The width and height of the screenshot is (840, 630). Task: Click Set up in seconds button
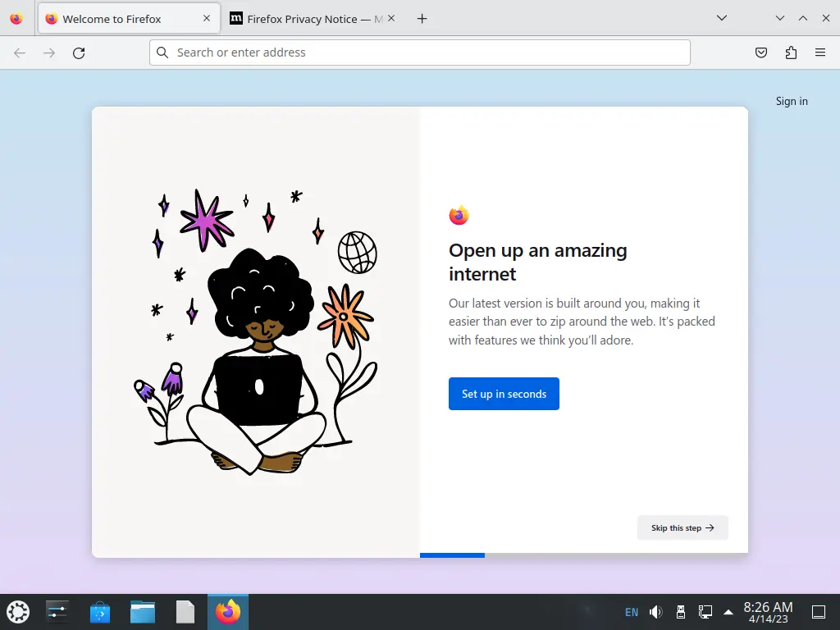(504, 394)
